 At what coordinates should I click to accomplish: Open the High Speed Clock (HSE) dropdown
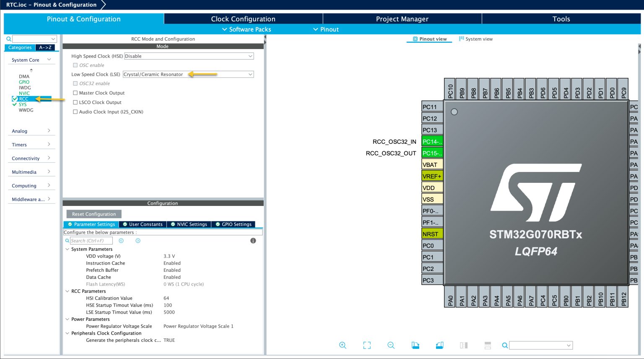250,56
